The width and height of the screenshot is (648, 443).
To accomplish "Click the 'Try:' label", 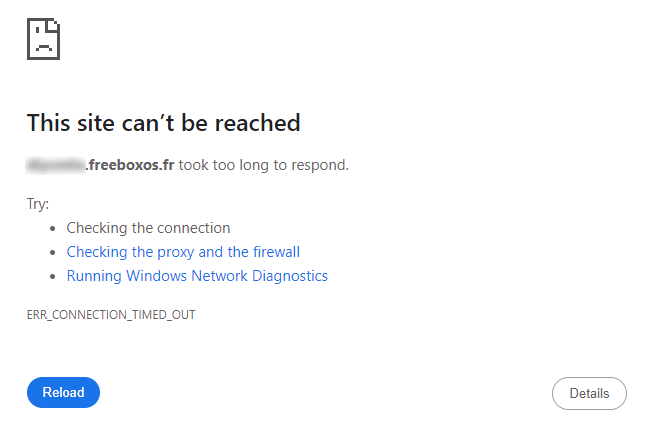I will point(38,204).
